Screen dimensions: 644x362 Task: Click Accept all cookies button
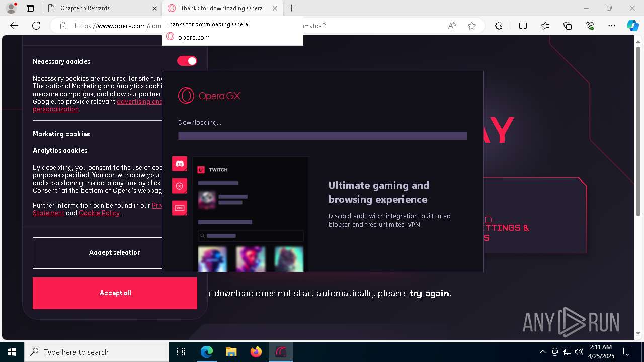click(115, 293)
